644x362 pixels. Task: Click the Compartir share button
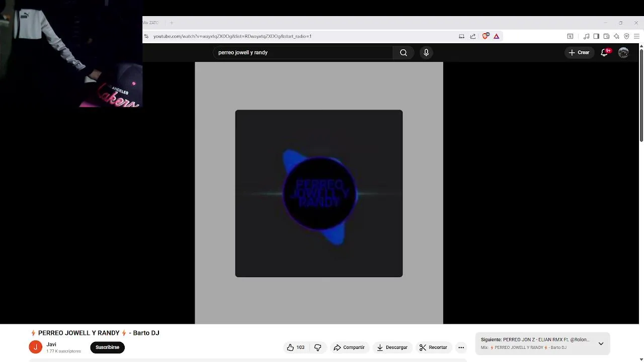pos(349,347)
